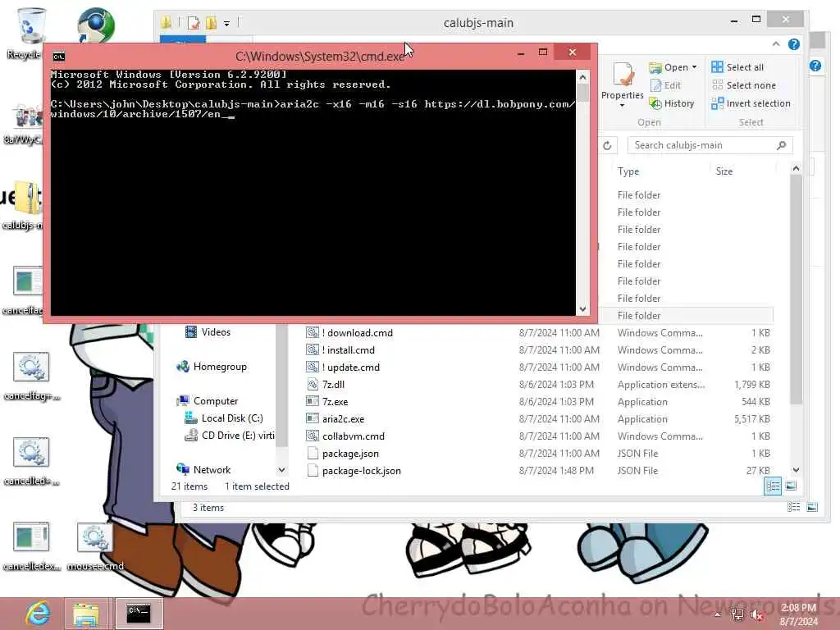The image size is (840, 630).
Task: Open the cmd window system menu icon
Action: [59, 57]
